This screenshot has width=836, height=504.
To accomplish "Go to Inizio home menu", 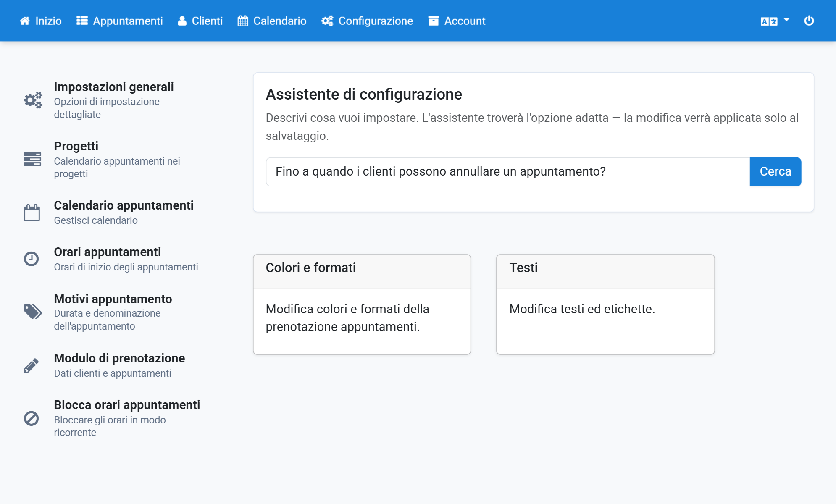I will (x=41, y=21).
